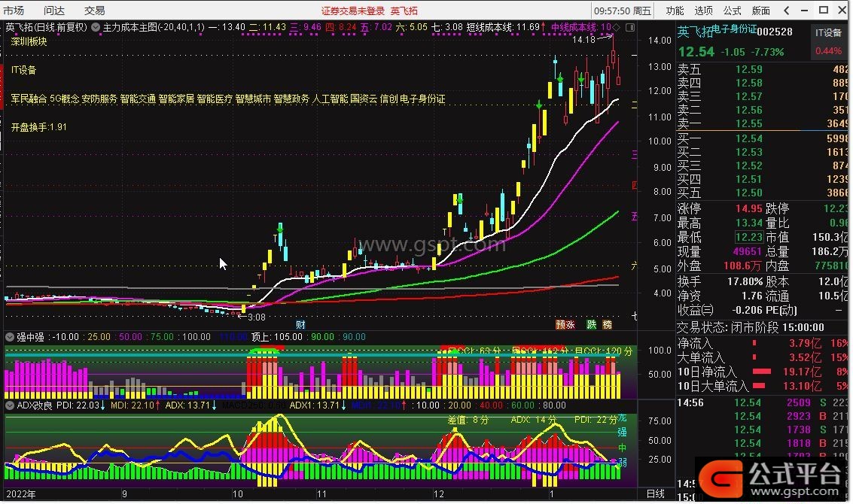The image size is (853, 504).
Task: Click the 10日净流入 red bar
Action: (762, 372)
